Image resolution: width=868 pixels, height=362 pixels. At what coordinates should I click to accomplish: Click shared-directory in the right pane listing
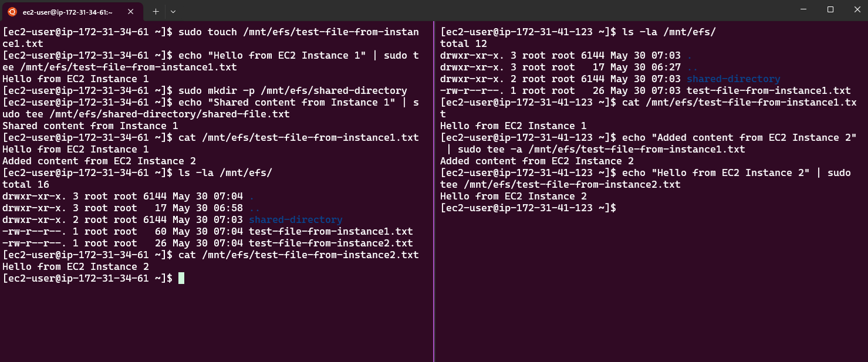point(734,79)
